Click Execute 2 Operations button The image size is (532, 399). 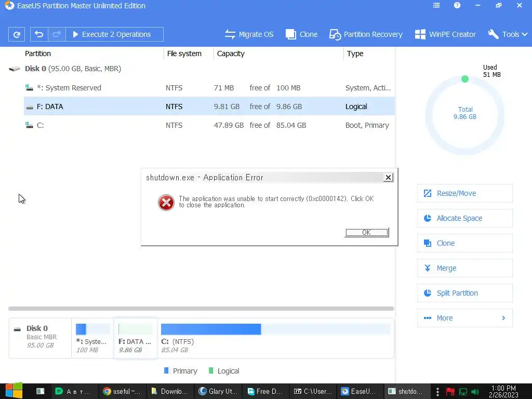tap(114, 34)
